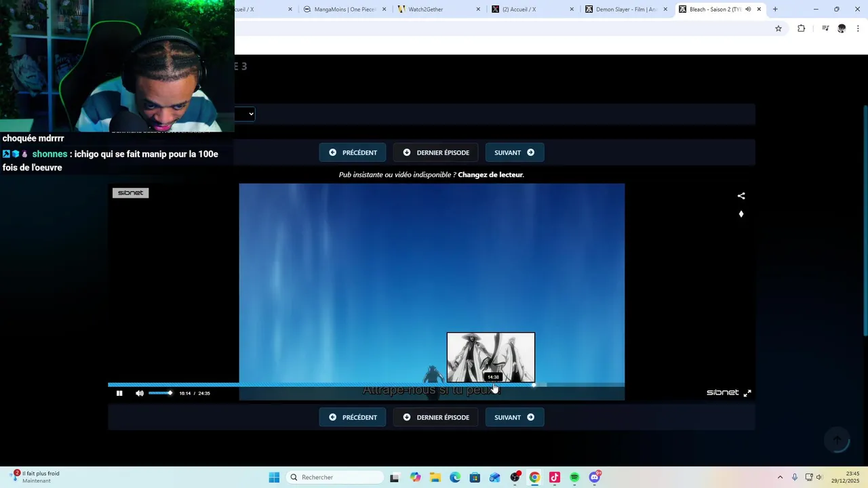Viewport: 868px width, 488px height.
Task: Go to PRÉCÉDENT episode above the player
Action: (x=353, y=152)
